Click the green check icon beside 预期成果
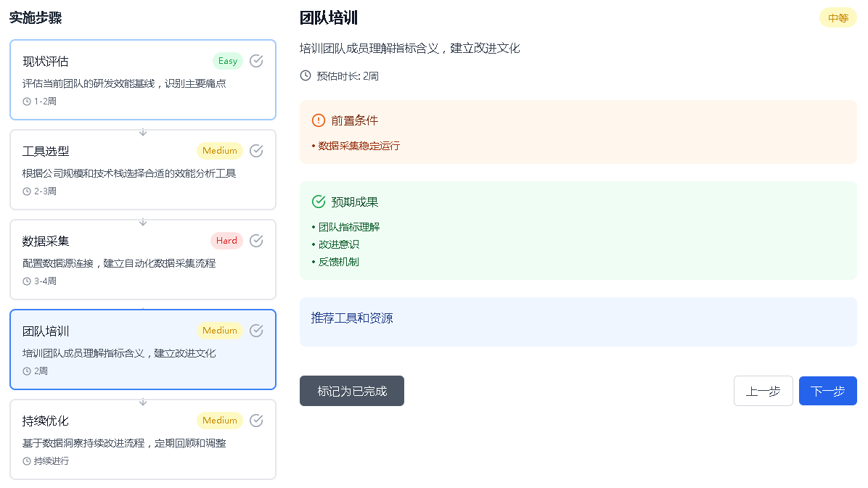 319,202
